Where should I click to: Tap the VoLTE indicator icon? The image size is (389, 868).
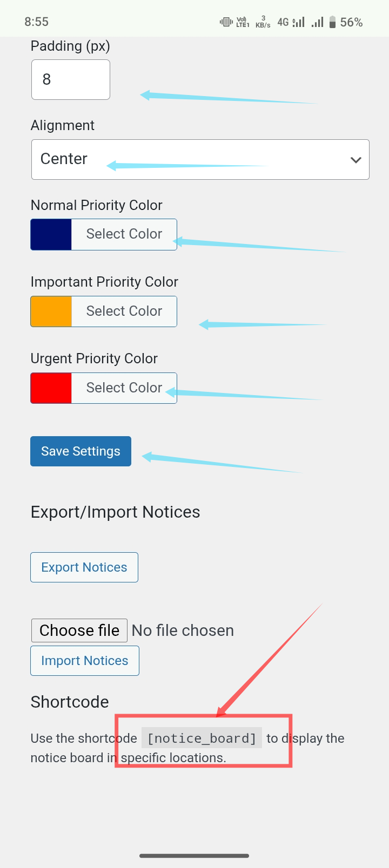pos(243,22)
